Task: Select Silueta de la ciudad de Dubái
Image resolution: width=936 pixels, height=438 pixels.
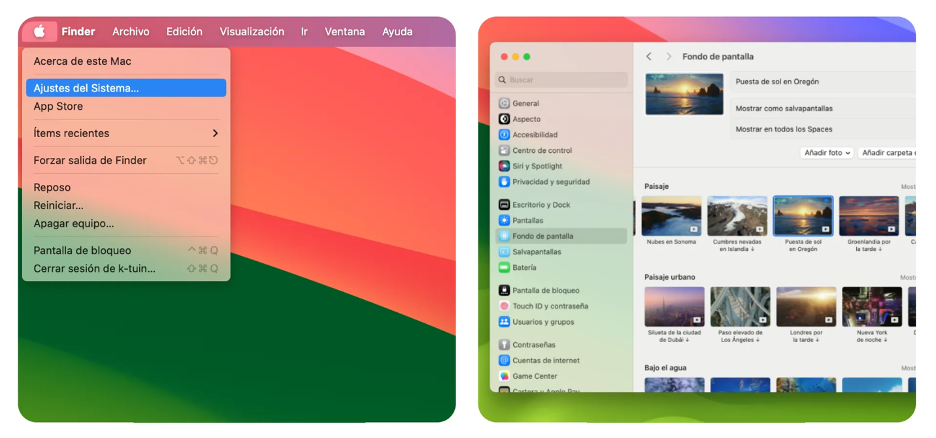Action: tap(675, 307)
